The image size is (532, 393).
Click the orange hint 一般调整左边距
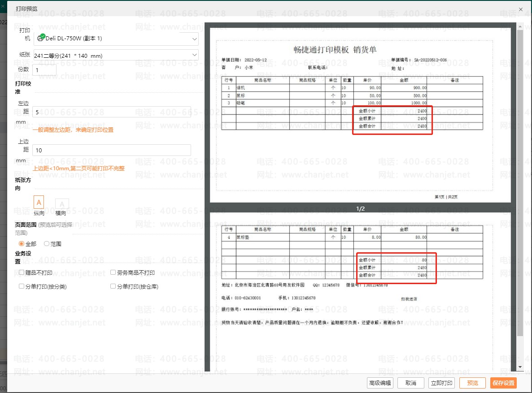(x=73, y=130)
